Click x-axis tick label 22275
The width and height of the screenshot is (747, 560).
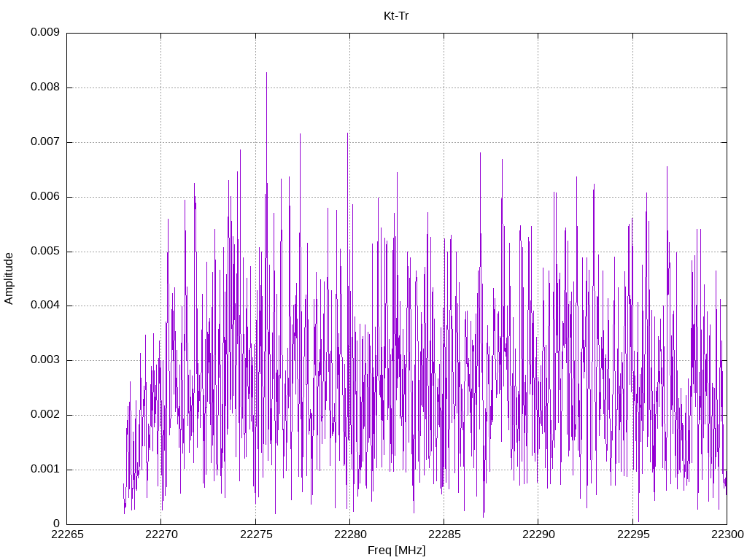pyautogui.click(x=256, y=534)
